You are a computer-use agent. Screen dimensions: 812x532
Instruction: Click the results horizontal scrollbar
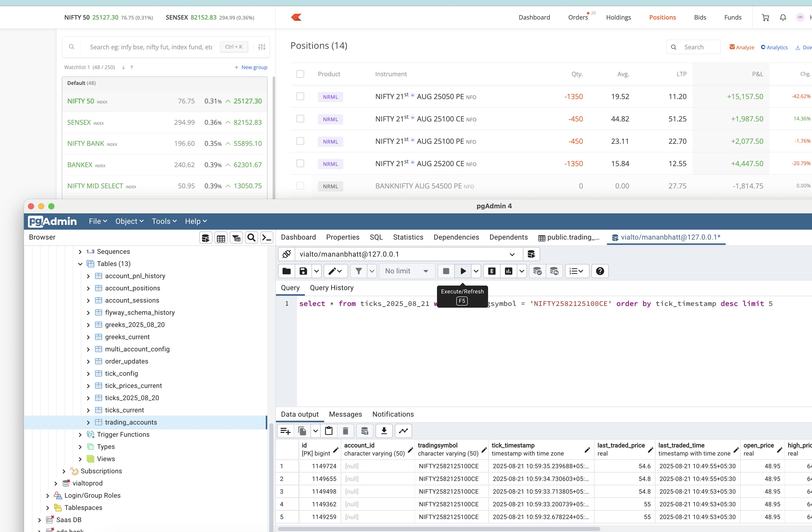[439, 529]
